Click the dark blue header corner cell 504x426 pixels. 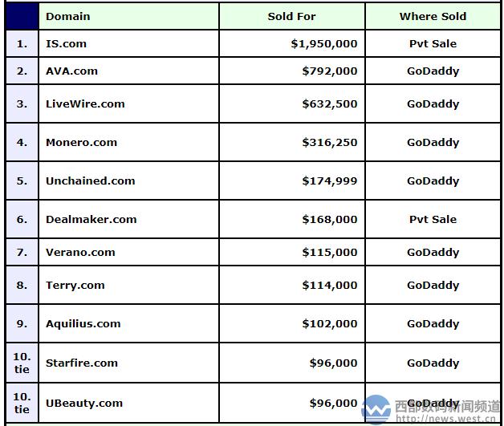click(22, 16)
